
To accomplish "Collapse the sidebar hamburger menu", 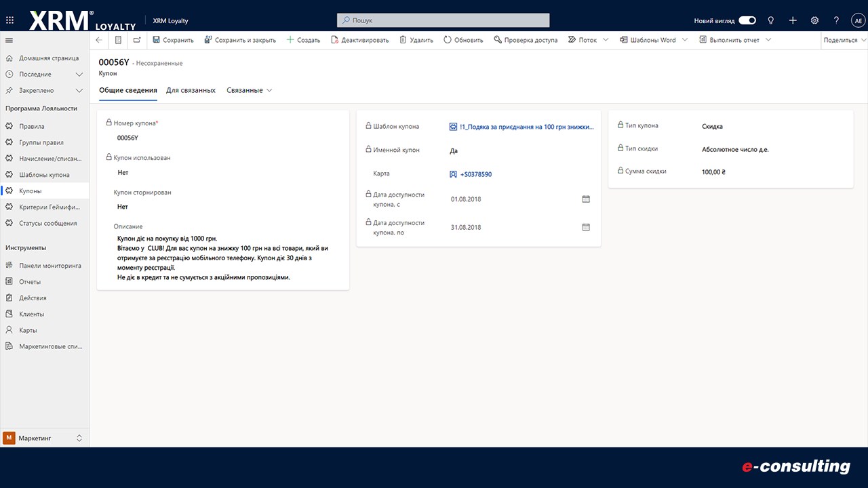I will click(x=9, y=40).
